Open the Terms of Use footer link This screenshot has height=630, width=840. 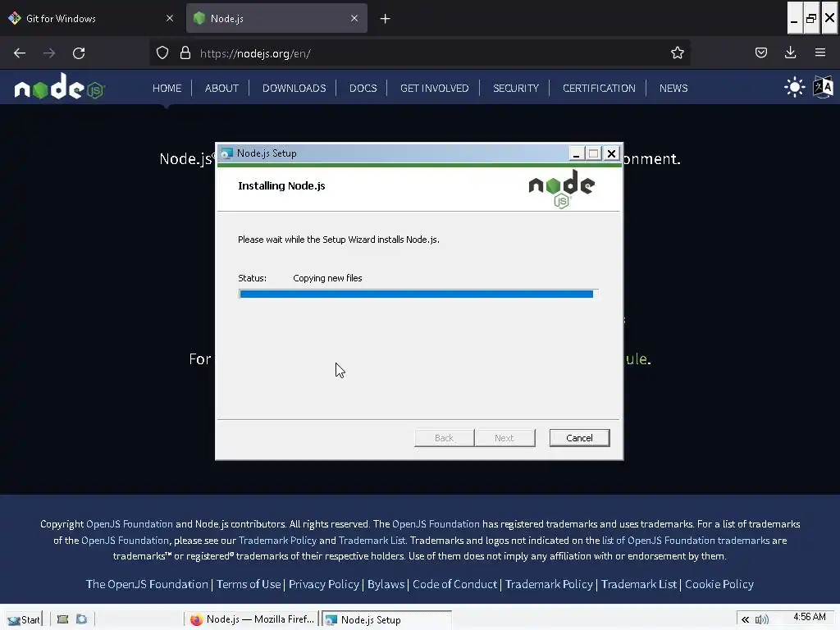249,584
